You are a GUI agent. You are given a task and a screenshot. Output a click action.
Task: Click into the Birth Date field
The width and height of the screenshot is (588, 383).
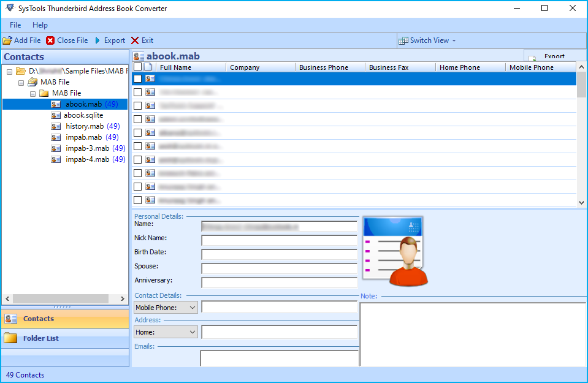pos(280,254)
